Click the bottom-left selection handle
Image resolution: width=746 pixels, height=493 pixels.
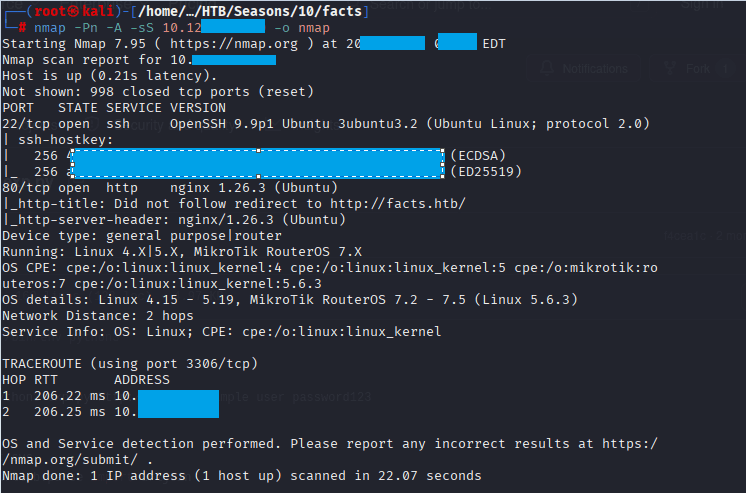73,179
